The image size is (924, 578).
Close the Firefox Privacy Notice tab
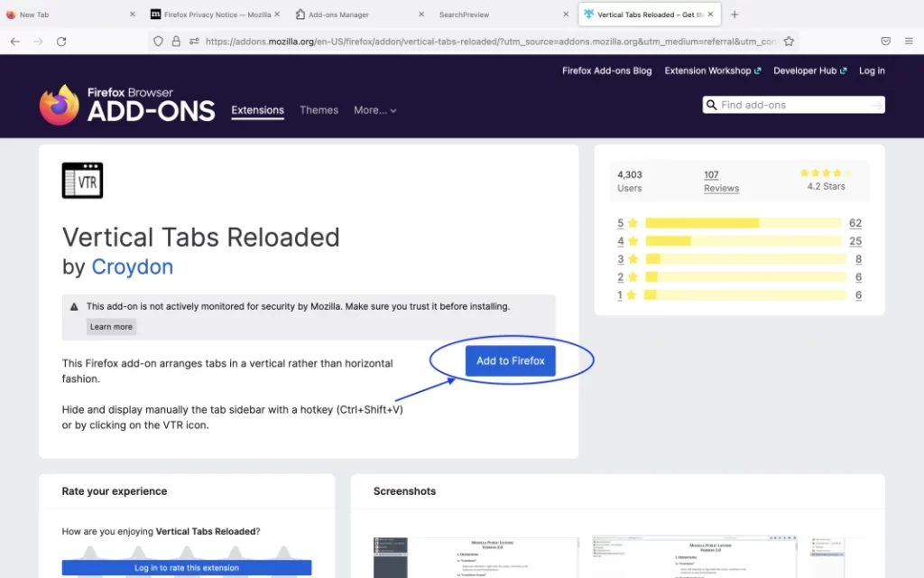[x=277, y=14]
